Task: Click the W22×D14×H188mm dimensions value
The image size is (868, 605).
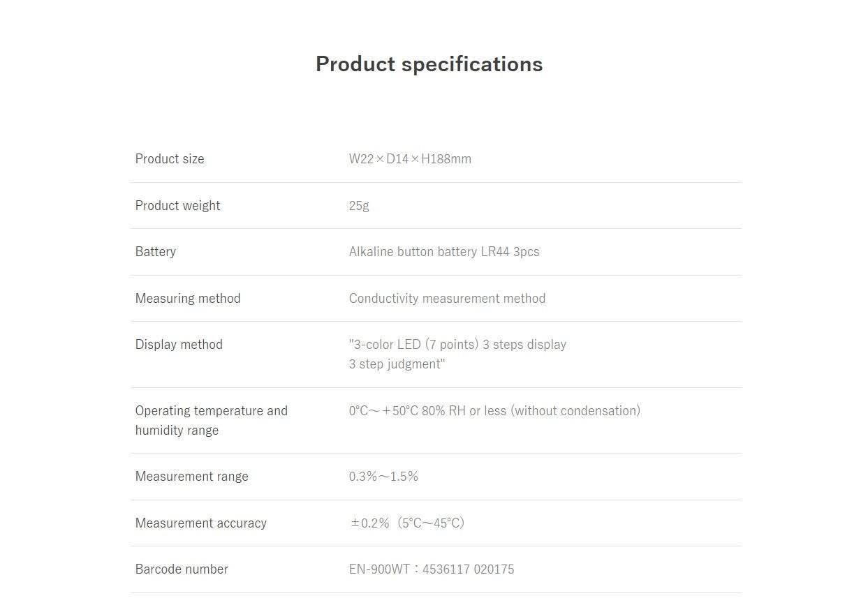Action: click(410, 159)
